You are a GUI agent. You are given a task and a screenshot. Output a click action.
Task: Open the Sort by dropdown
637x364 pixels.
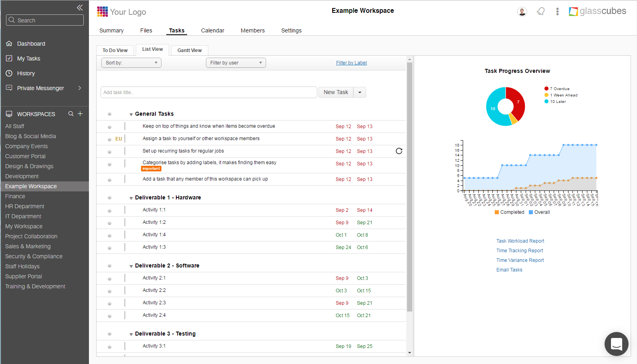point(131,63)
